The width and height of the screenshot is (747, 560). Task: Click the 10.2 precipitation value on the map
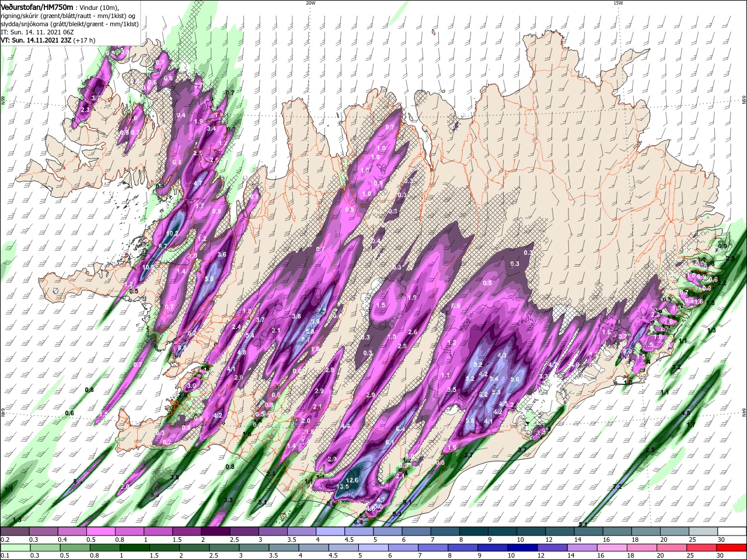pos(173,233)
